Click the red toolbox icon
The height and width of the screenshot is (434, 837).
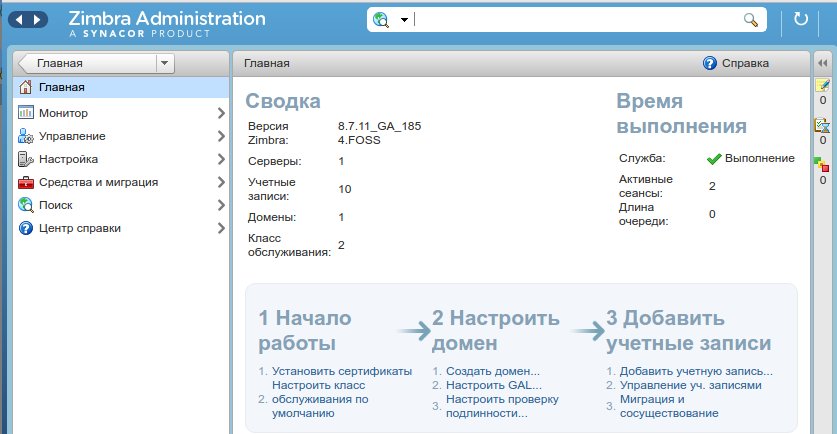25,183
